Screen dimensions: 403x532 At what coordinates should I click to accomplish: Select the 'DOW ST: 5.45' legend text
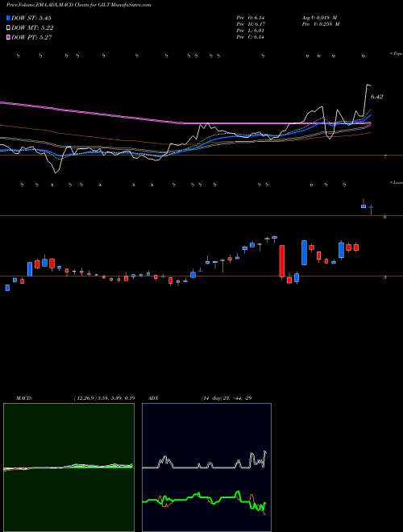[31, 19]
